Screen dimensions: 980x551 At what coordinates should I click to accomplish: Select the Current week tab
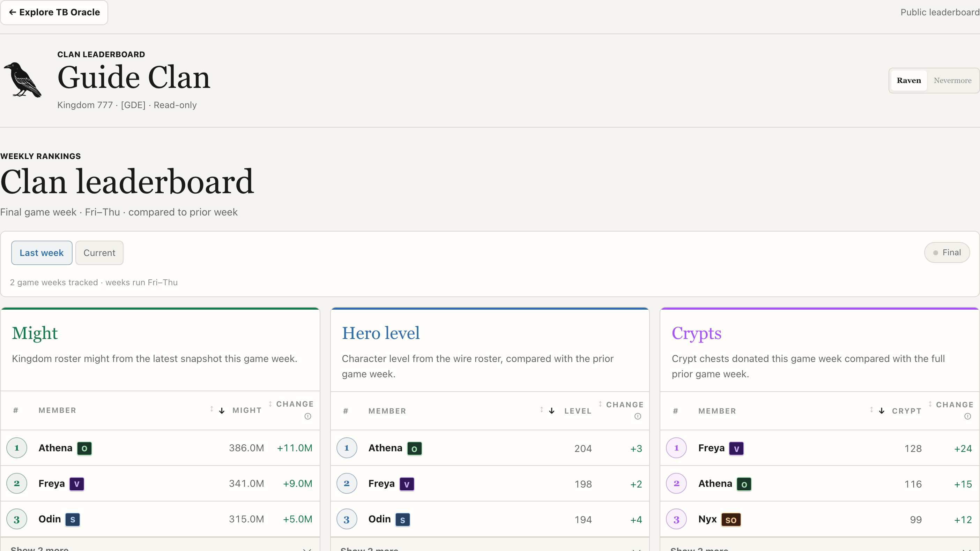pos(99,253)
